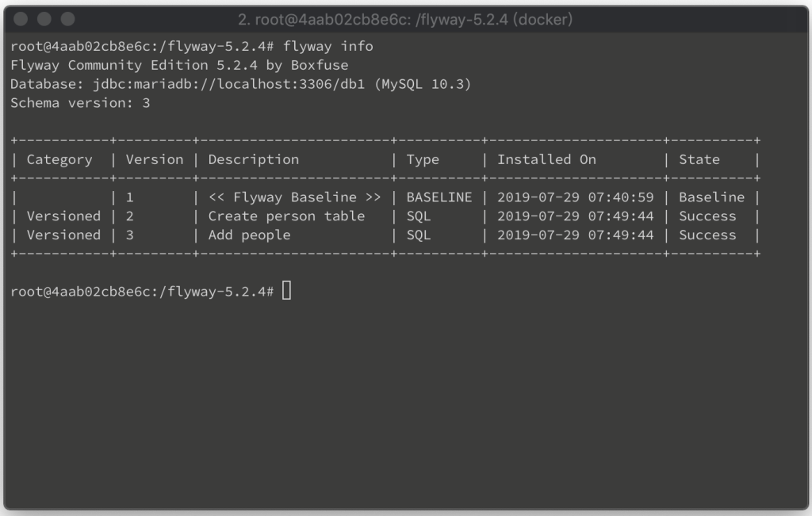Image resolution: width=812 pixels, height=516 pixels.
Task: Click the 'flyway info' command text
Action: click(327, 46)
